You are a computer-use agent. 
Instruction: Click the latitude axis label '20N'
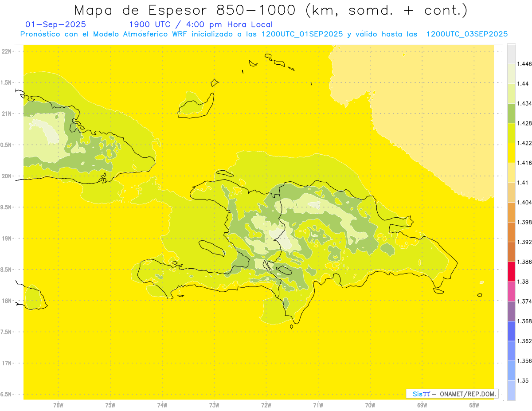pyautogui.click(x=7, y=176)
